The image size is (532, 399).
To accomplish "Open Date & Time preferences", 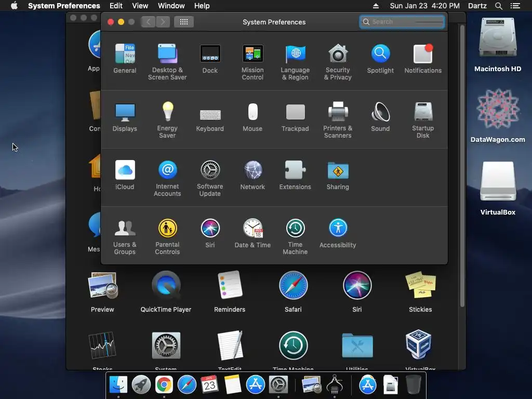I will point(252,233).
